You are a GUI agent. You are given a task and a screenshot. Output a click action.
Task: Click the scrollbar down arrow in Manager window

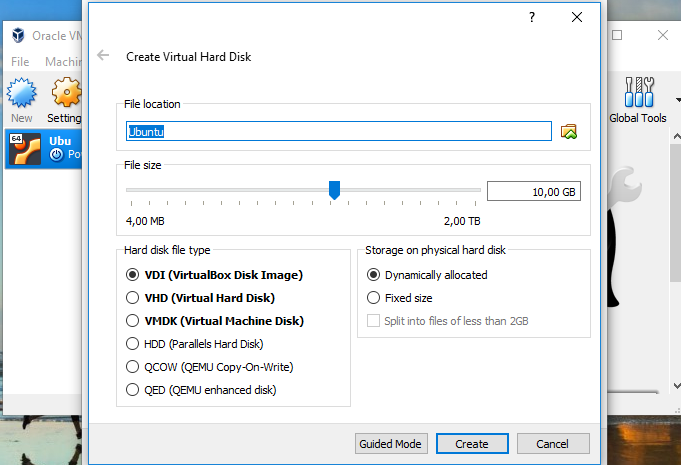click(x=676, y=385)
